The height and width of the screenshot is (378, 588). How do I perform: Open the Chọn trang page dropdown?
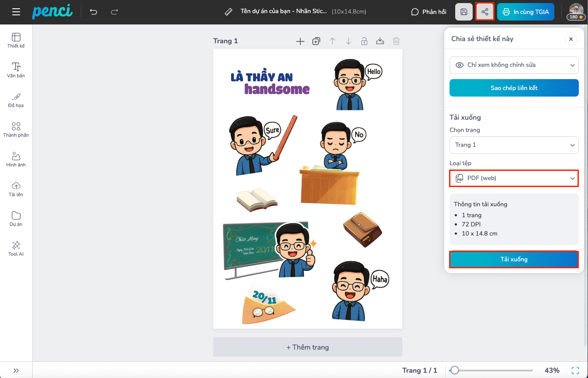(x=514, y=145)
